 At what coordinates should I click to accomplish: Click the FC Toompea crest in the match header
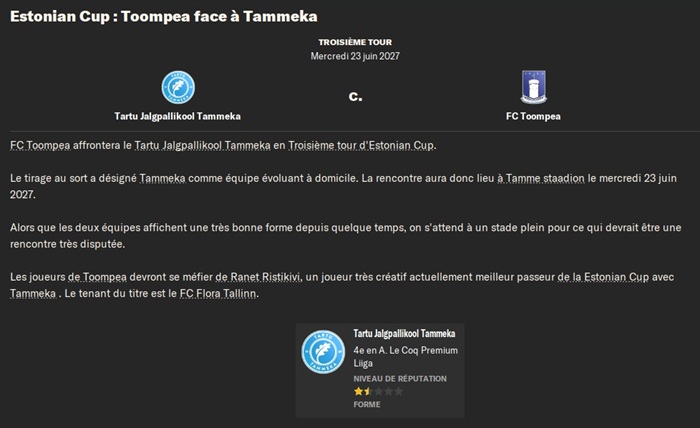(533, 88)
